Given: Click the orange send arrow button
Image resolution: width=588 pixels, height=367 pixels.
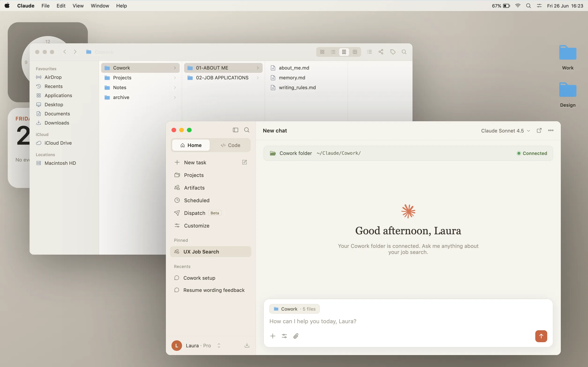Looking at the screenshot, I should pos(541,336).
